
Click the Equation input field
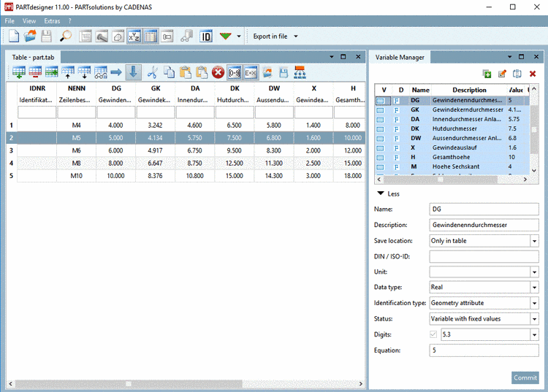[484, 350]
